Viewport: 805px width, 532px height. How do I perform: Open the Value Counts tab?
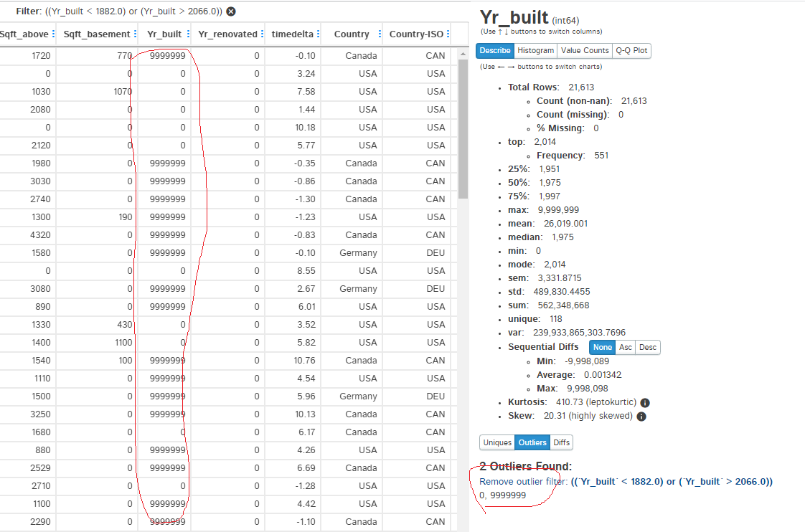[585, 50]
